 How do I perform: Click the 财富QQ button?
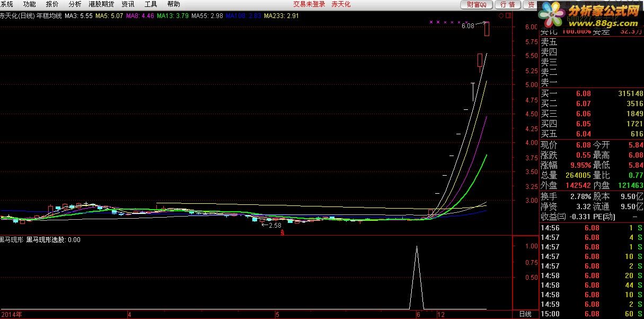pos(476,4)
